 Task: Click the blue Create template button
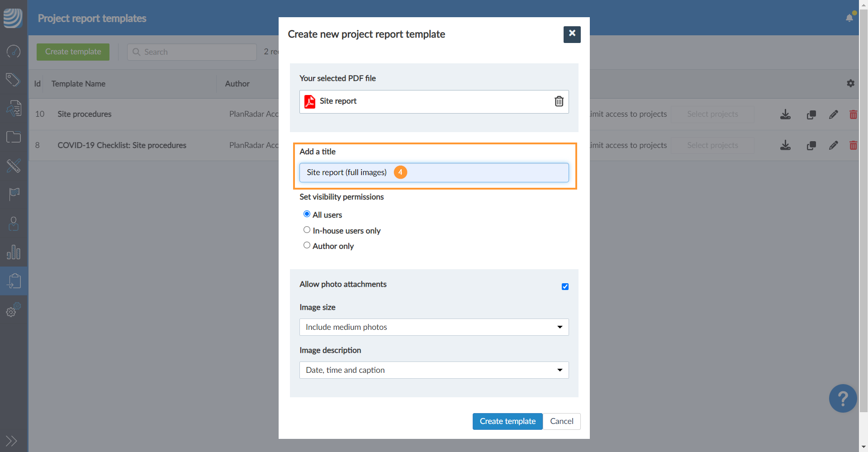[507, 421]
